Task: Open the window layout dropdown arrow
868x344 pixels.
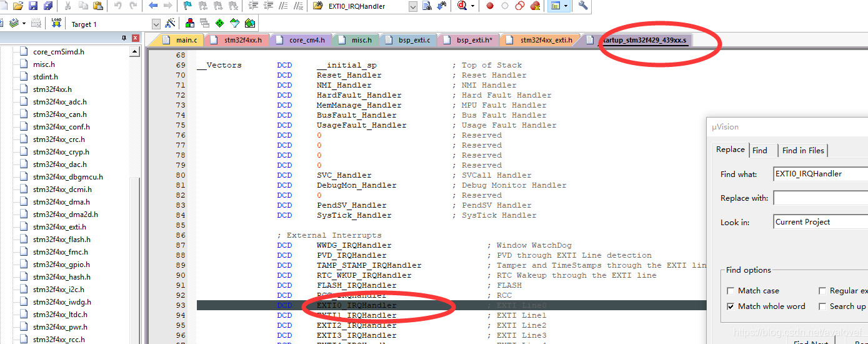Action: 566,6
